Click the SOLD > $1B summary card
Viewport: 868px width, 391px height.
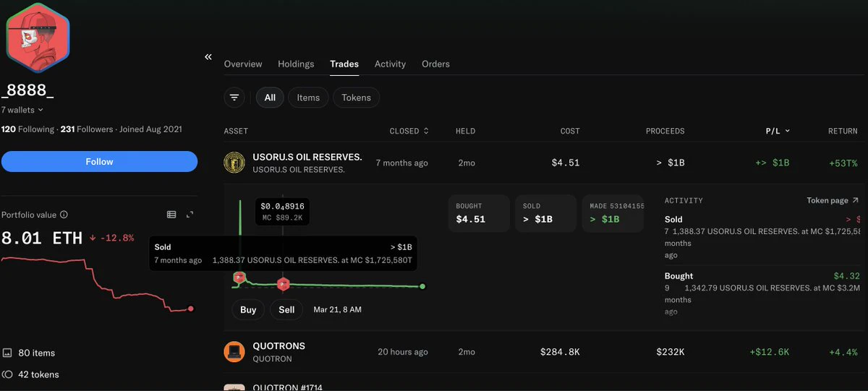pyautogui.click(x=545, y=213)
